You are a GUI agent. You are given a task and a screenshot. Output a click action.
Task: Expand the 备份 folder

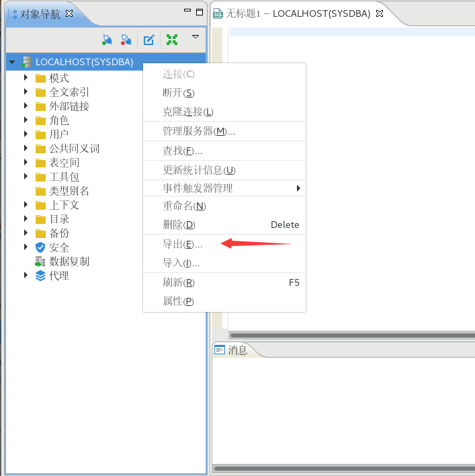click(x=26, y=233)
